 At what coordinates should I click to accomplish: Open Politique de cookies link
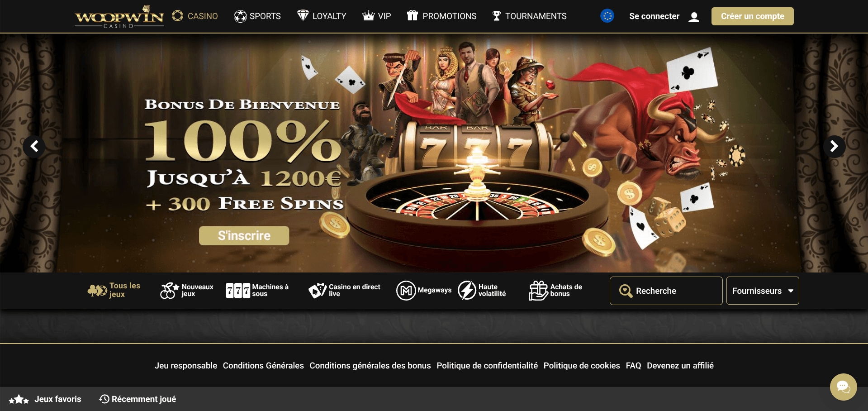[x=582, y=365]
